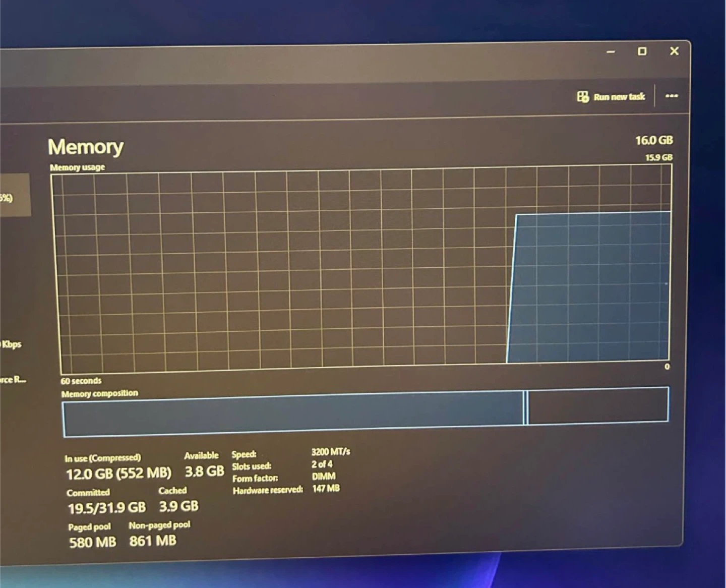This screenshot has height=588, width=726.
Task: Select the GPU sidebar entry ending in 'rce R...'
Action: 13,380
